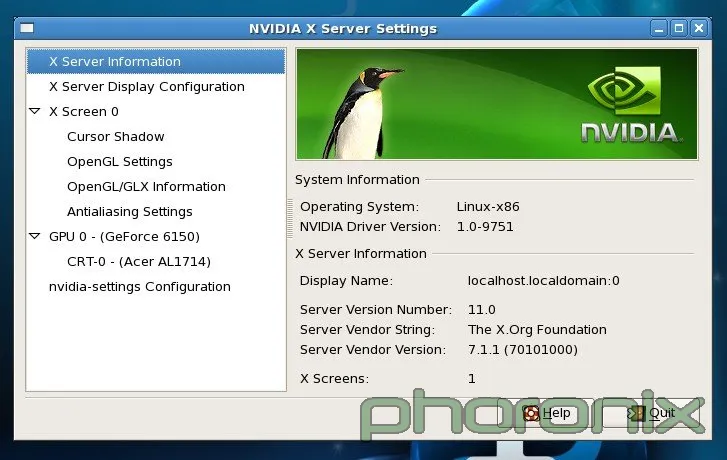Collapse the X Screen 0 tree triangle
This screenshot has height=460, width=727.
35,111
